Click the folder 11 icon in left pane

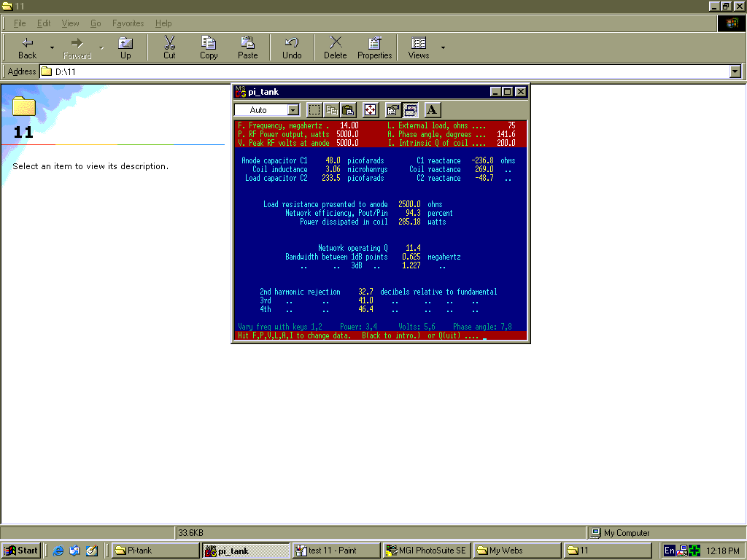pos(24,106)
